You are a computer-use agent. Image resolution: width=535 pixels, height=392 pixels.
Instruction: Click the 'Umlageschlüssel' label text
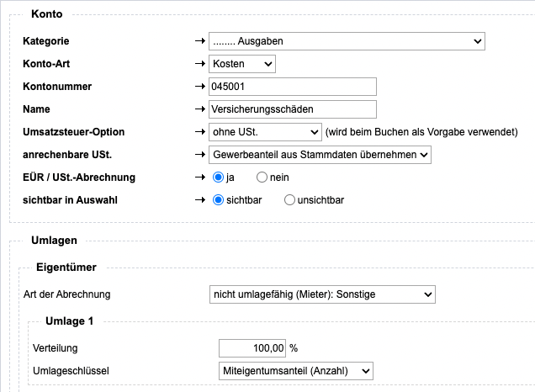coord(71,371)
